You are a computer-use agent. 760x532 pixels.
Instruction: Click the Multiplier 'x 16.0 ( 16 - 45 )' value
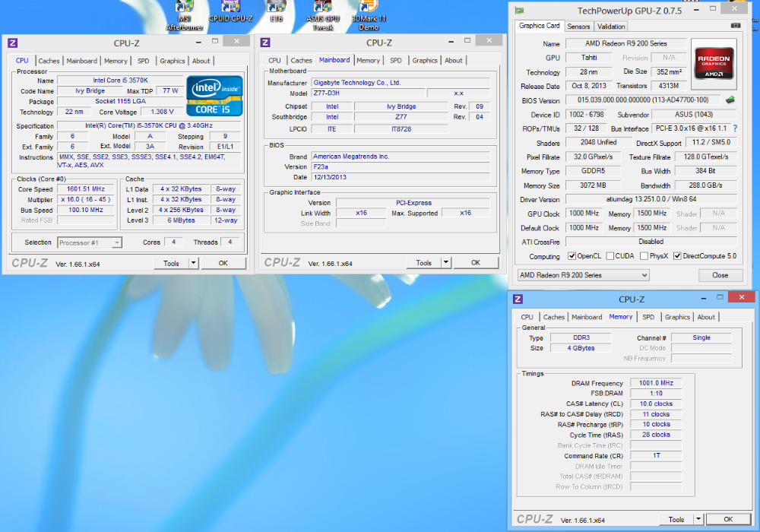[x=86, y=200]
